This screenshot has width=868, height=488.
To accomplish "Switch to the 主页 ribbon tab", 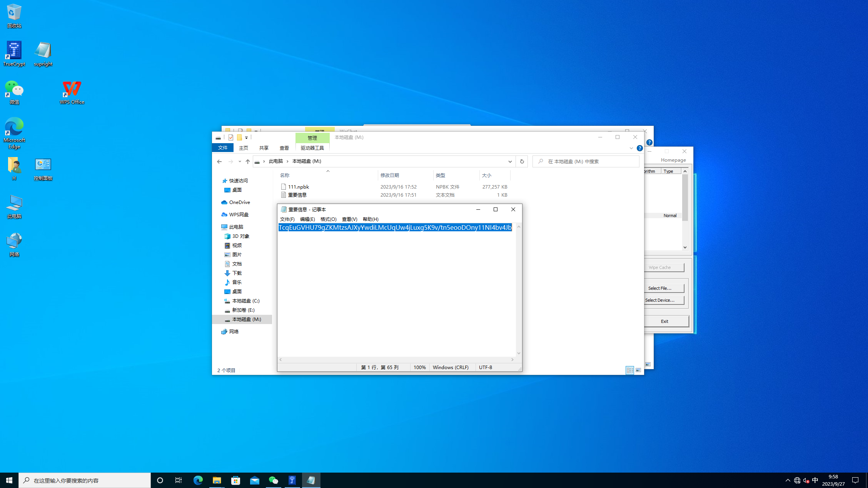I will point(244,148).
